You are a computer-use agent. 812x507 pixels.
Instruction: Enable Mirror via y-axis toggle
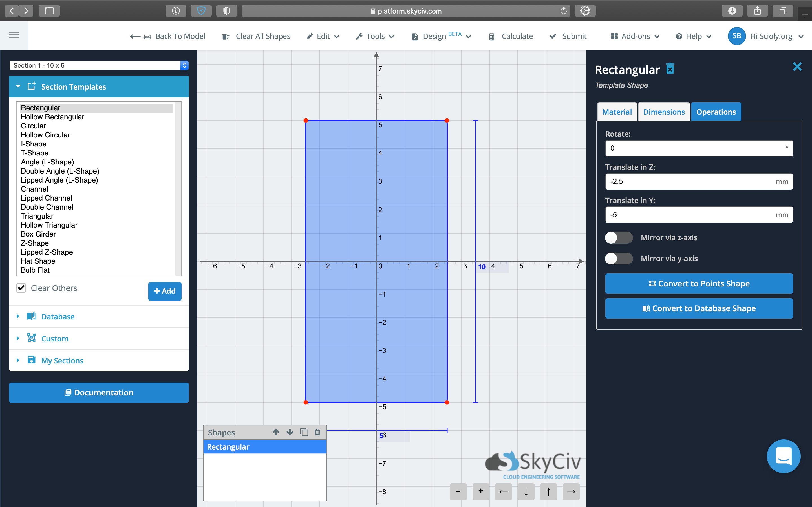618,259
